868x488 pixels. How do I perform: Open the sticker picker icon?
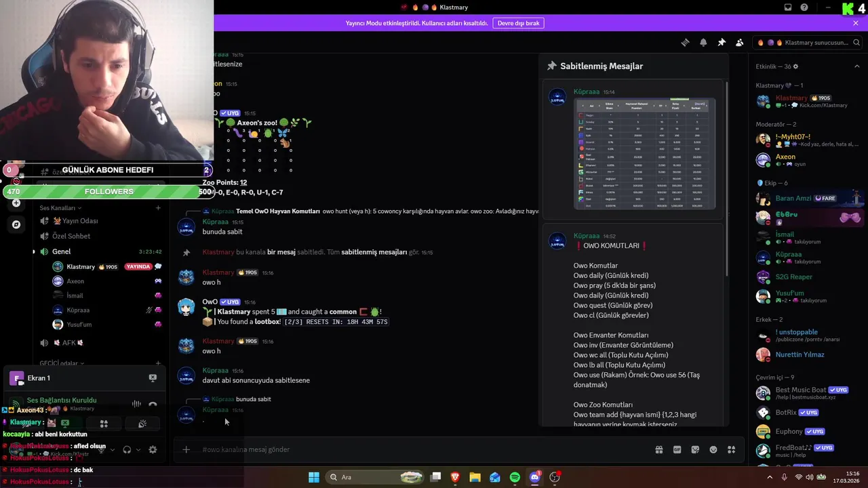[x=695, y=449]
